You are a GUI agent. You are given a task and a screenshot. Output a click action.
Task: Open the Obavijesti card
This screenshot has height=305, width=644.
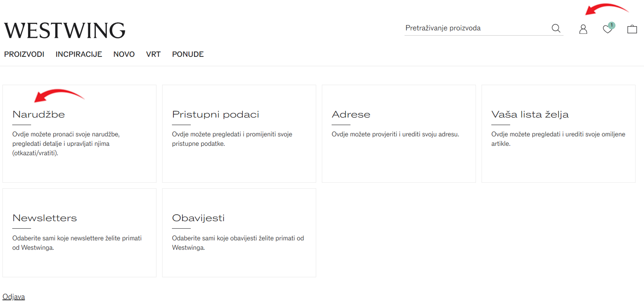239,233
